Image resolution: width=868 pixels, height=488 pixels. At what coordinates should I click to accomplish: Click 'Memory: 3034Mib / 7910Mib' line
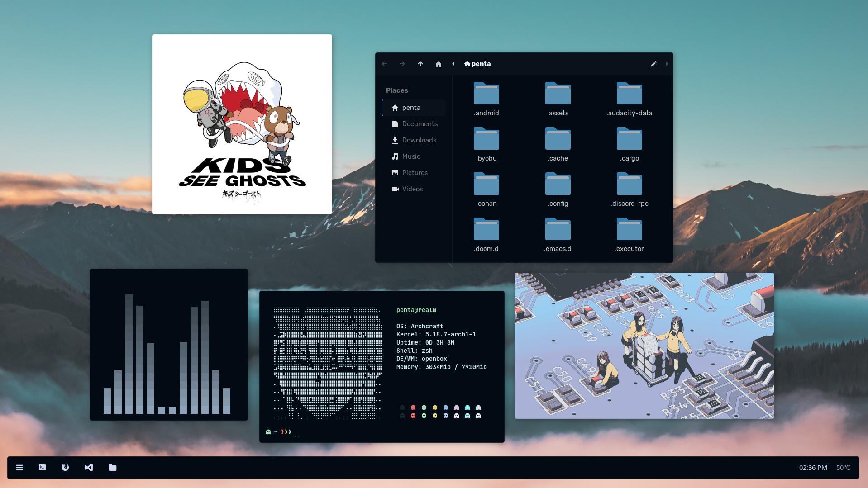[442, 367]
